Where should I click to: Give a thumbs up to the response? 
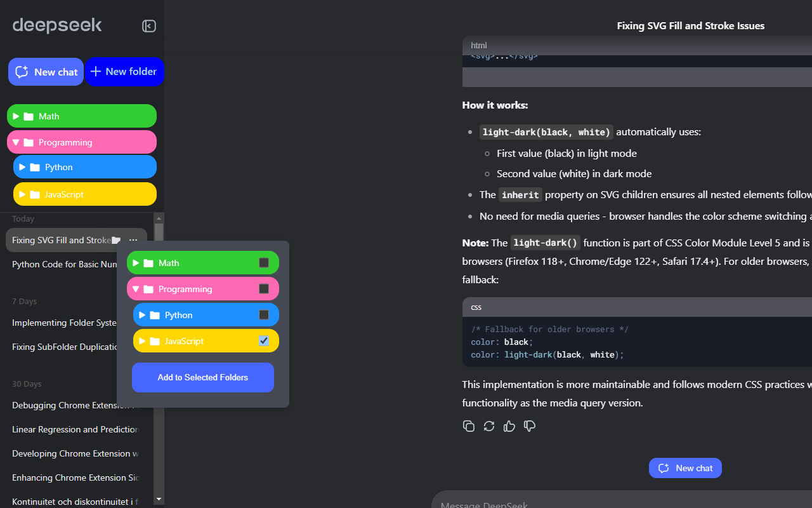pyautogui.click(x=509, y=426)
